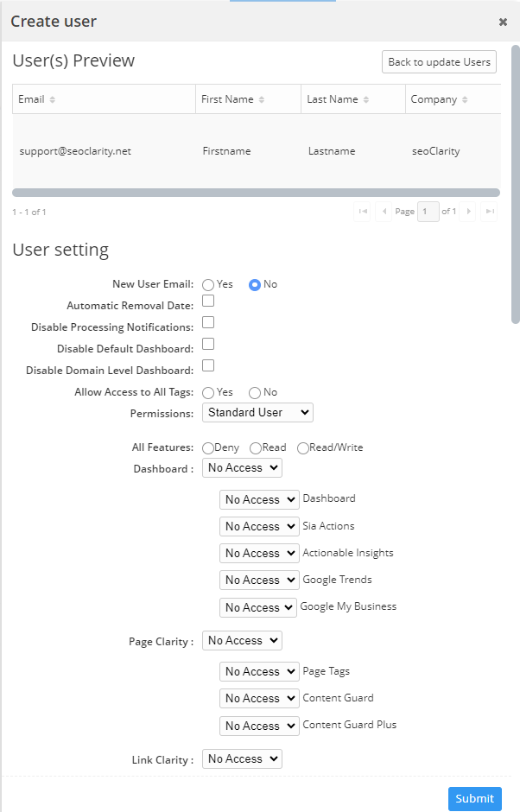Open the Sia Actions access dropdown

coord(258,526)
